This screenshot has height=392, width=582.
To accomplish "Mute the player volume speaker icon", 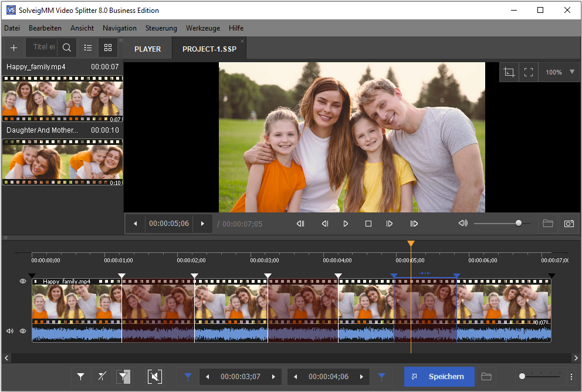I will point(463,223).
